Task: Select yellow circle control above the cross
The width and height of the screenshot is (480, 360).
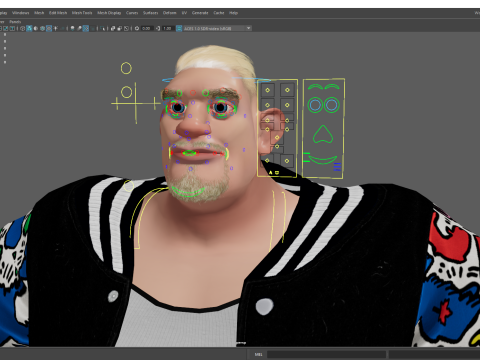Action: click(x=126, y=68)
